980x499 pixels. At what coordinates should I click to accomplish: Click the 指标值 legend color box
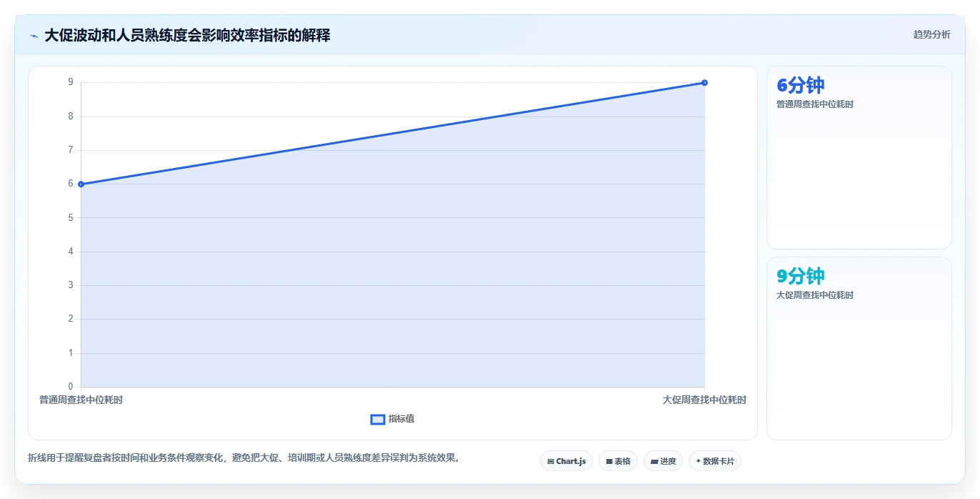(378, 419)
